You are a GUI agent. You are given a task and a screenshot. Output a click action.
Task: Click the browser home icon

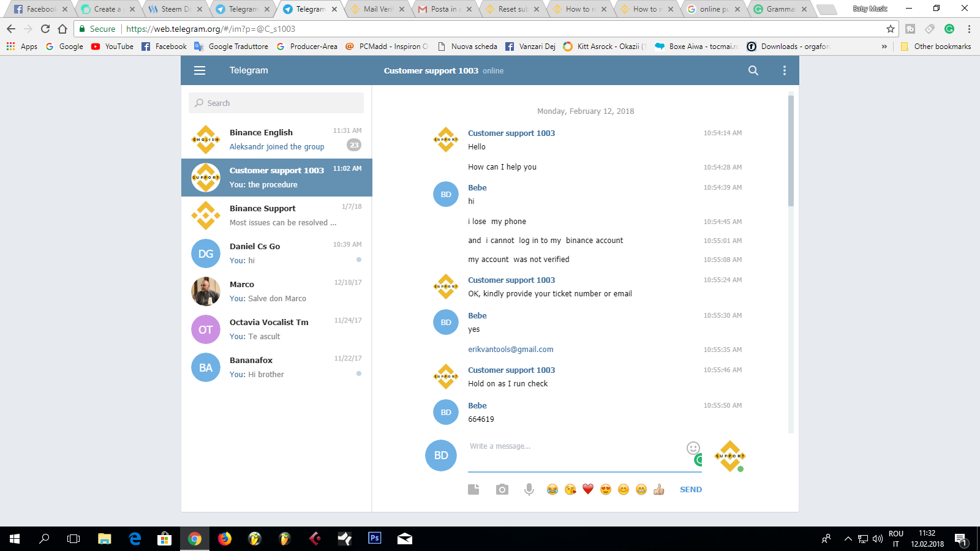(x=62, y=29)
